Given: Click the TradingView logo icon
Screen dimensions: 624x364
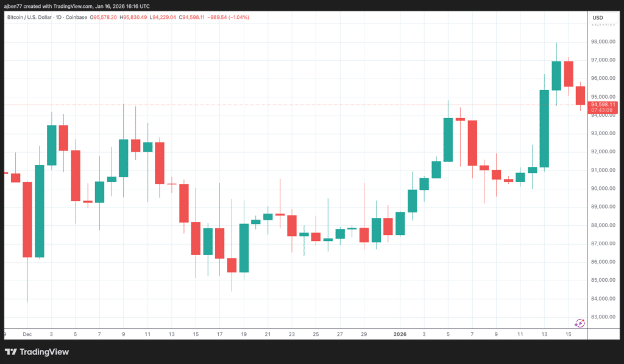Looking at the screenshot, I should point(10,352).
